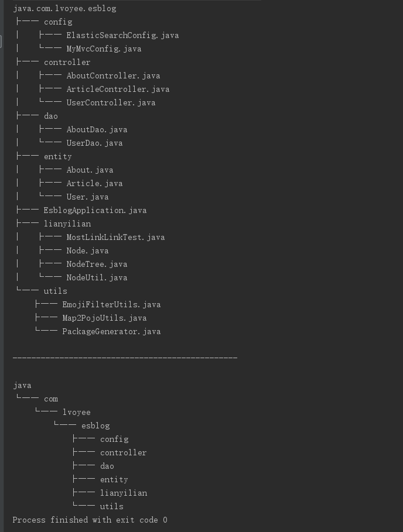Select the ArticleController.java line
This screenshot has height=532, width=403.
(118, 89)
